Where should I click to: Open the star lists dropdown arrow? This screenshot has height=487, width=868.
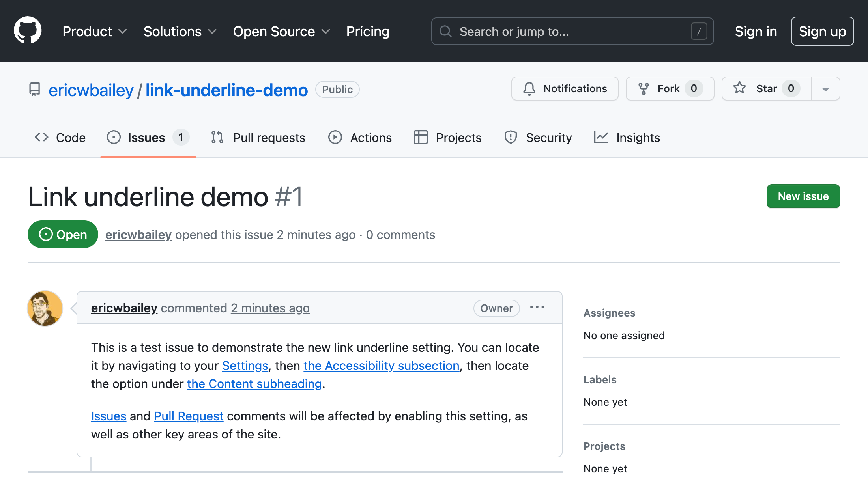pyautogui.click(x=825, y=89)
